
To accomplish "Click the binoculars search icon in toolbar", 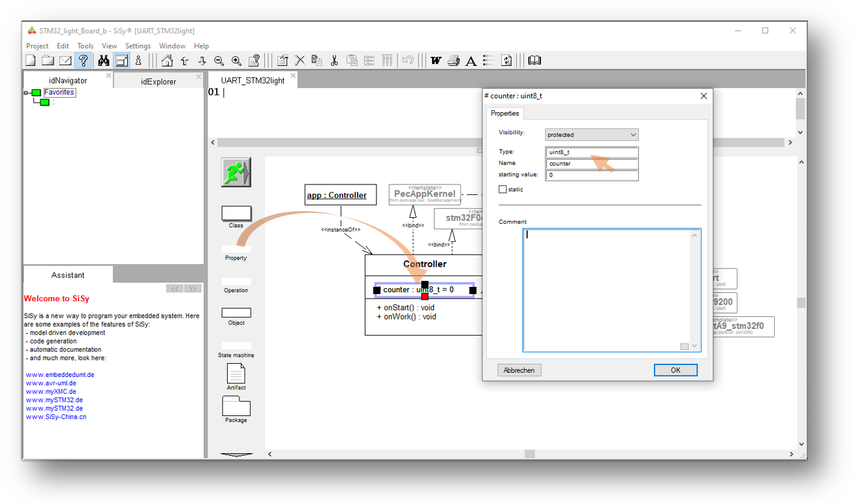I will (x=103, y=61).
